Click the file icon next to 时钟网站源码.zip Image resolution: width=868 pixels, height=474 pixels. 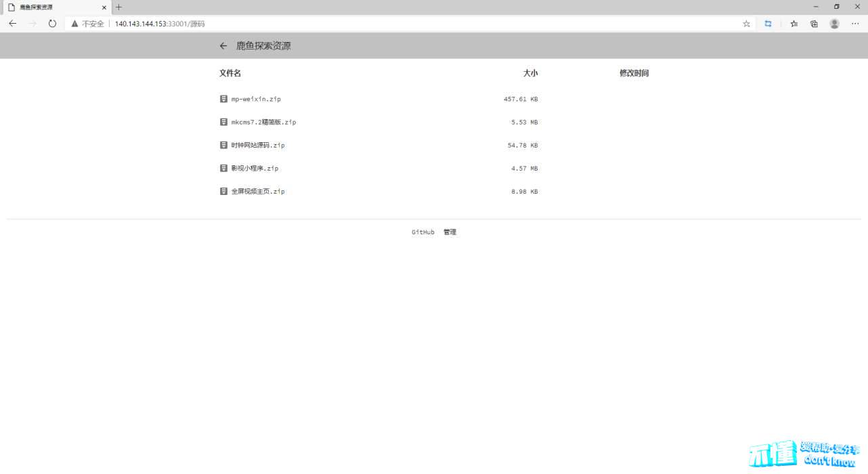[223, 145]
